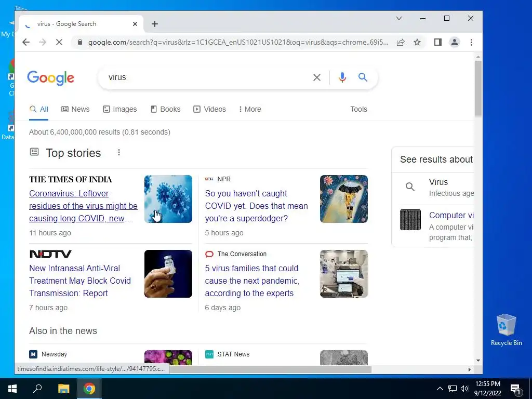The width and height of the screenshot is (532, 399).
Task: Click vertical scrollbar thumb
Action: click(x=478, y=88)
